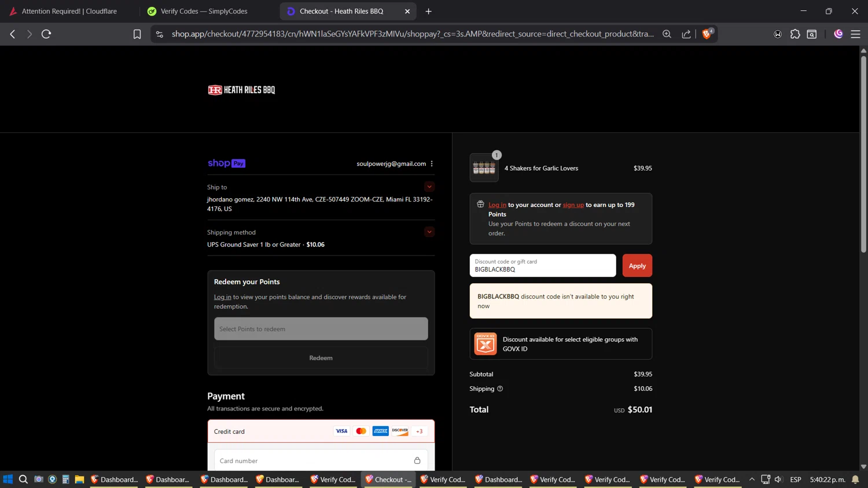Viewport: 868px width, 488px height.
Task: Click the Heath Riles BBQ logo
Action: coord(241,90)
